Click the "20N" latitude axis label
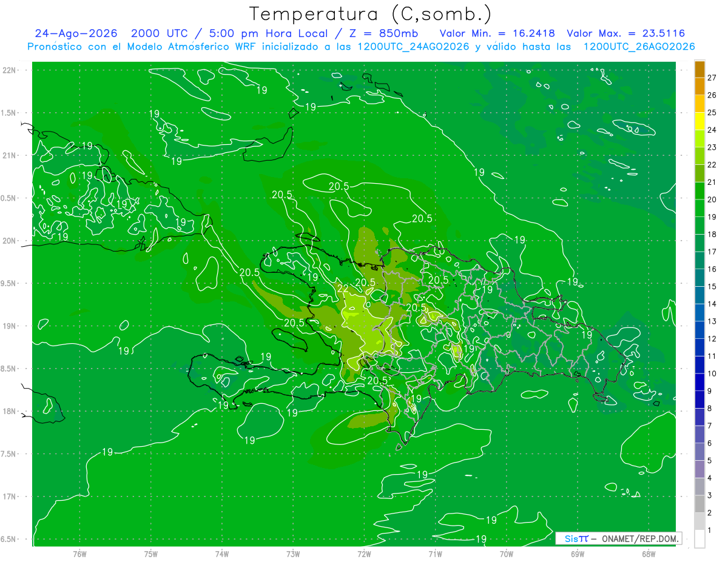This screenshot has height=562, width=728. coord(8,241)
